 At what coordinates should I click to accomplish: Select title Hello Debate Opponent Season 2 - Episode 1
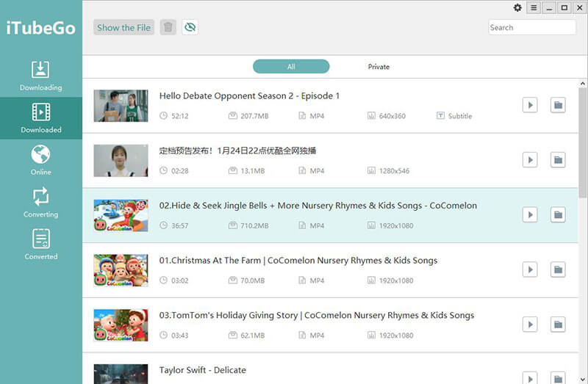(249, 96)
